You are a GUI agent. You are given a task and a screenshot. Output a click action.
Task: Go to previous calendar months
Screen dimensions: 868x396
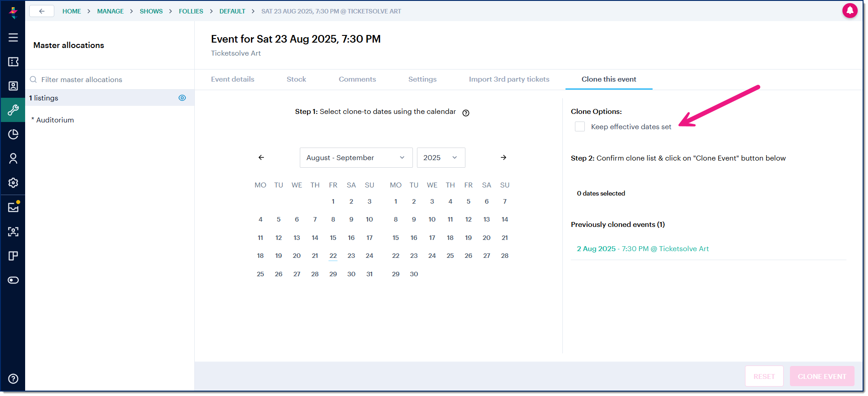pyautogui.click(x=261, y=157)
